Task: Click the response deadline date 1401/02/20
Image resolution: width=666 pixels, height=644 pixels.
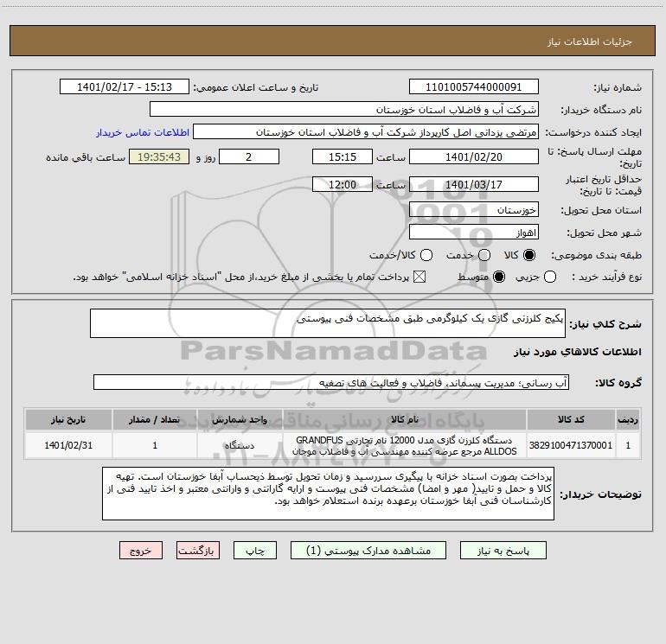Action: pos(474,156)
